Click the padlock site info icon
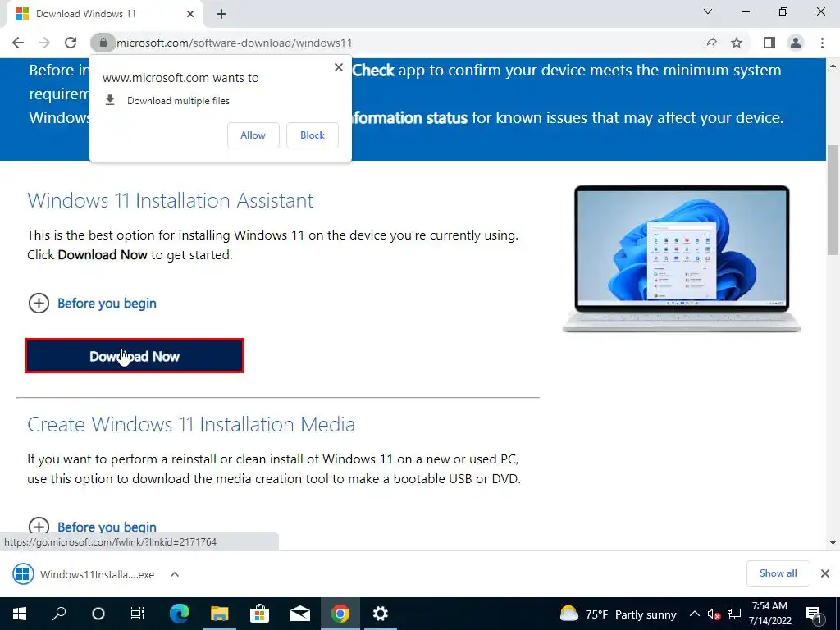The width and height of the screenshot is (840, 630). pos(103,43)
